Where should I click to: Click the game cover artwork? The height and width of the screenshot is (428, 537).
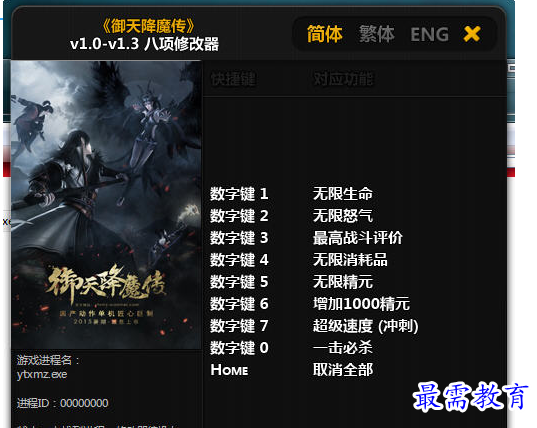[x=106, y=205]
